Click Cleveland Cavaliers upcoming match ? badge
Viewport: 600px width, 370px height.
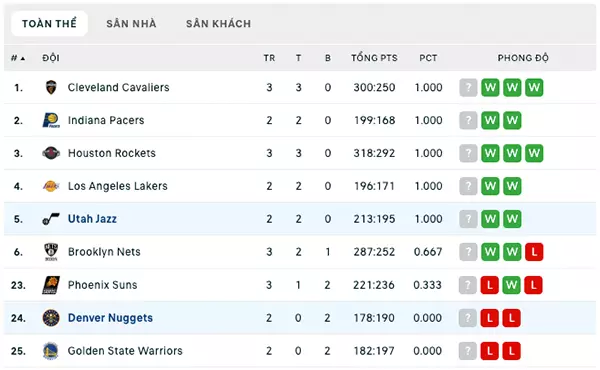[x=468, y=87]
